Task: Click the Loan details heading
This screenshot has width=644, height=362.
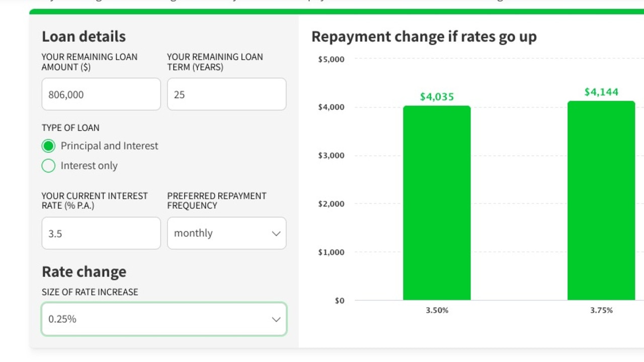Action: [84, 36]
